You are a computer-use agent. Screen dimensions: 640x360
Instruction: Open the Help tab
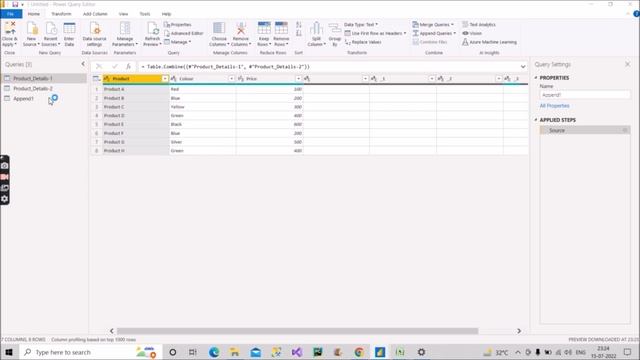(167, 14)
